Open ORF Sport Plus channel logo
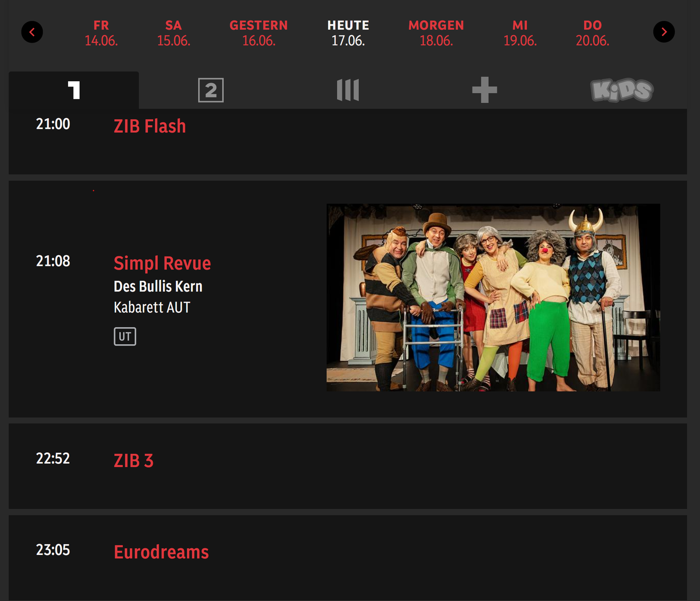Screen dimensions: 700x601 485,90
